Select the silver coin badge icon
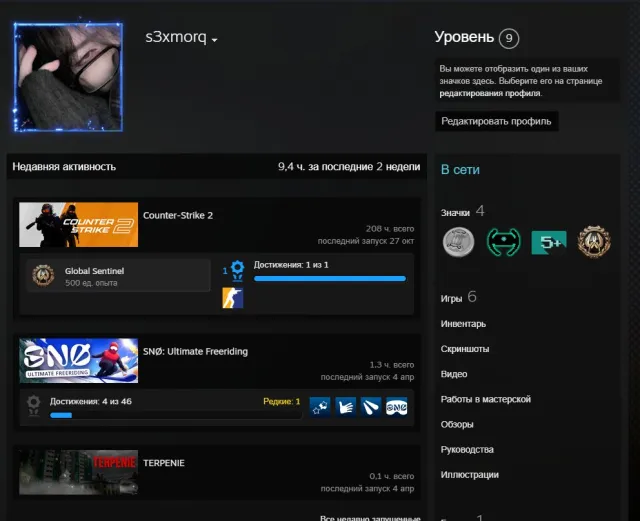 pyautogui.click(x=458, y=242)
